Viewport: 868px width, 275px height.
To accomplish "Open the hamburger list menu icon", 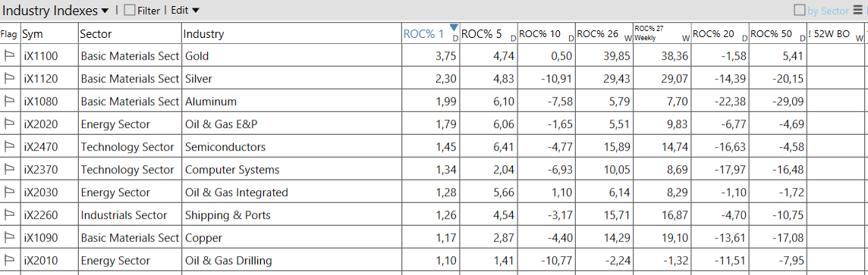I will click(x=857, y=10).
